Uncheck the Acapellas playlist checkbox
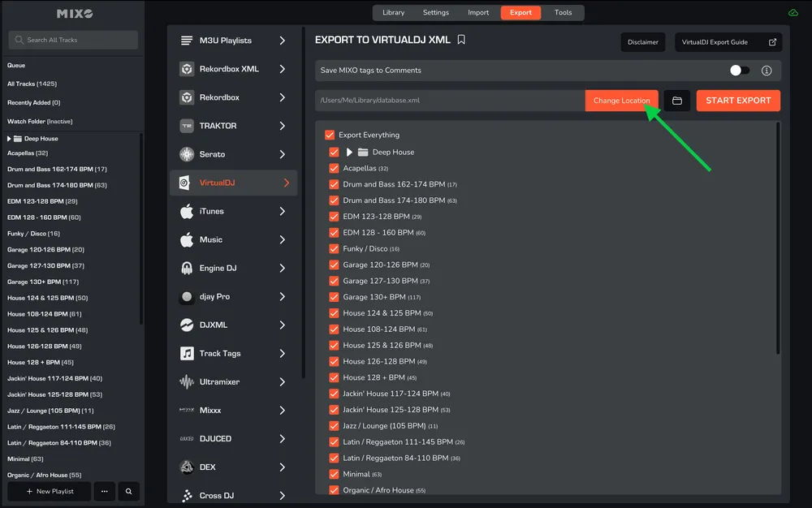The height and width of the screenshot is (508, 812). point(334,168)
